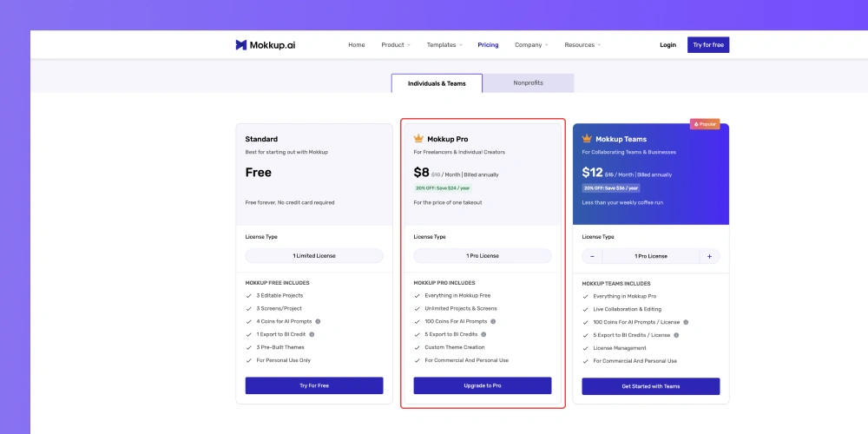Switch to the Nonprofits tab
This screenshot has width=868, height=434.
pos(528,83)
